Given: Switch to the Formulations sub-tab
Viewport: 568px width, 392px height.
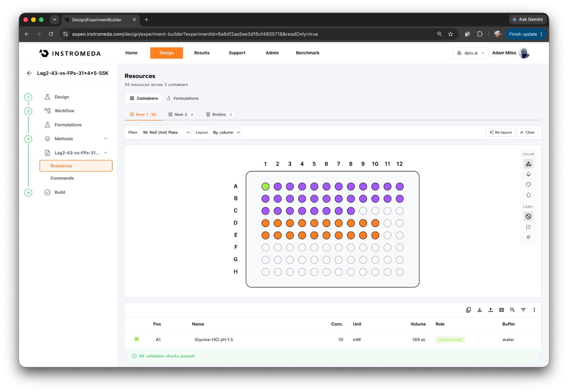Looking at the screenshot, I should (183, 98).
